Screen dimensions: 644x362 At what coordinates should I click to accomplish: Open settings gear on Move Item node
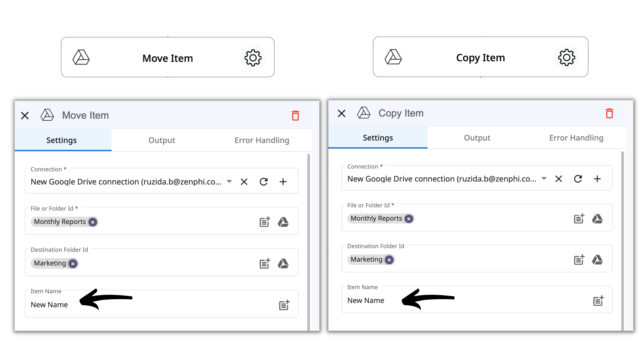(x=253, y=58)
